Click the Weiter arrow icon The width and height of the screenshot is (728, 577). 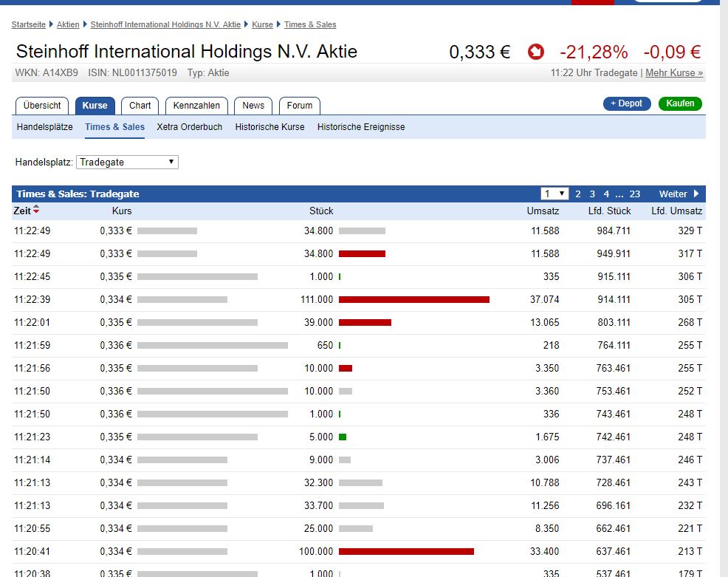tap(696, 194)
